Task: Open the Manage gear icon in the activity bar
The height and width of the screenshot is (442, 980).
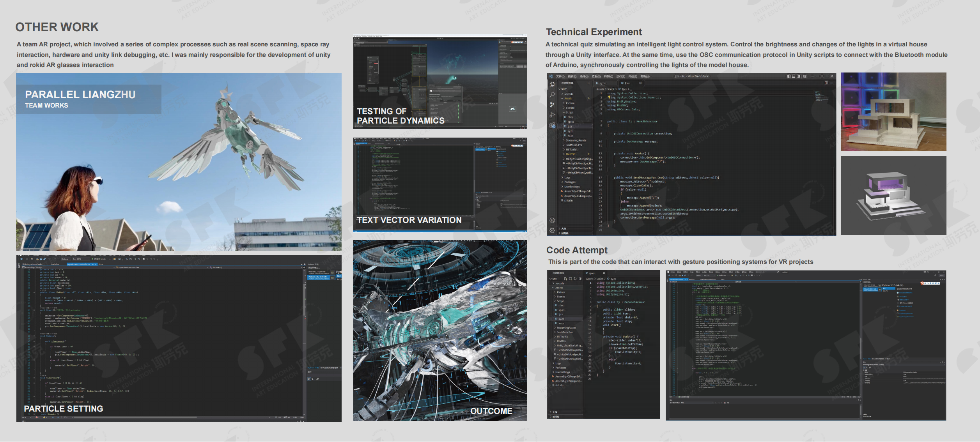Action: (552, 230)
